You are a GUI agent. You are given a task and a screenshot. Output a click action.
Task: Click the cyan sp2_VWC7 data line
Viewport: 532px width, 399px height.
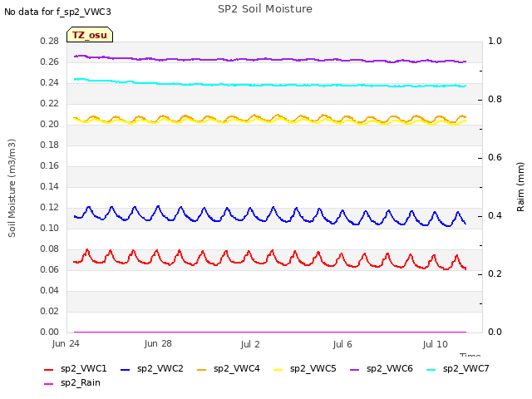coord(269,85)
